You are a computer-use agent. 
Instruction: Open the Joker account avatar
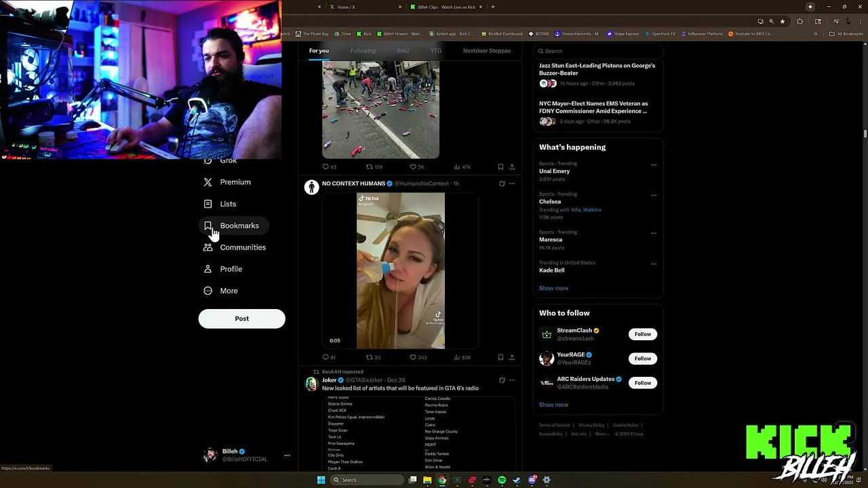pyautogui.click(x=311, y=384)
